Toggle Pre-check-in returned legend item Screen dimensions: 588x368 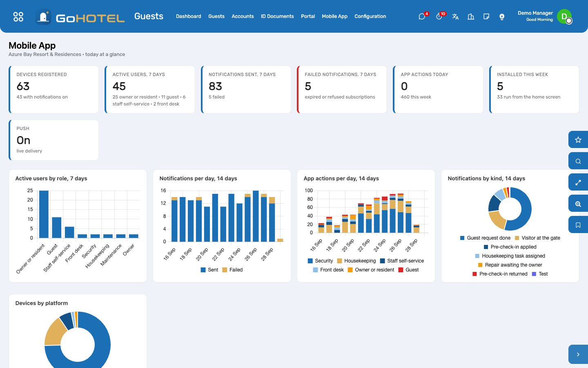coord(500,274)
